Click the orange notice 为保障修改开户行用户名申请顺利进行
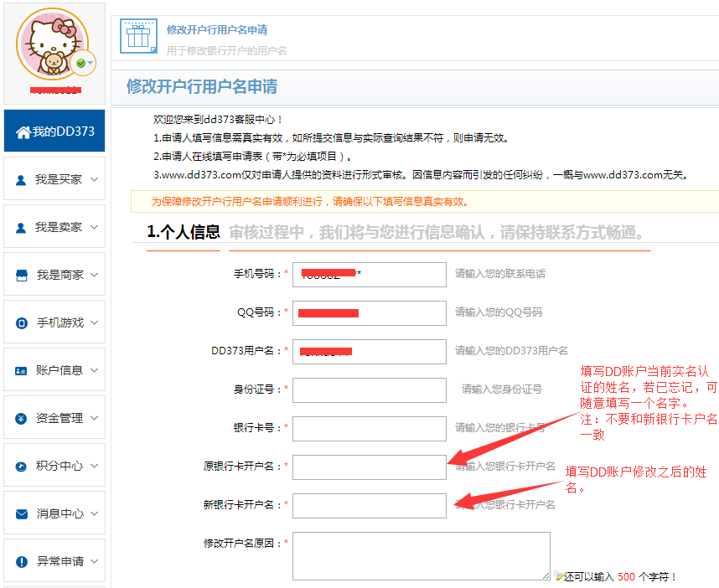719x588 pixels. [x=309, y=202]
